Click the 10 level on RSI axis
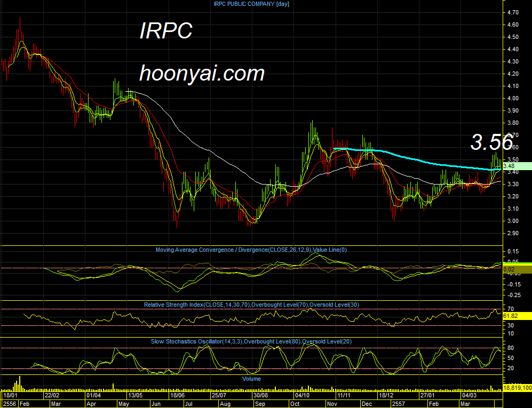This screenshot has height=408, width=532. pos(511,334)
